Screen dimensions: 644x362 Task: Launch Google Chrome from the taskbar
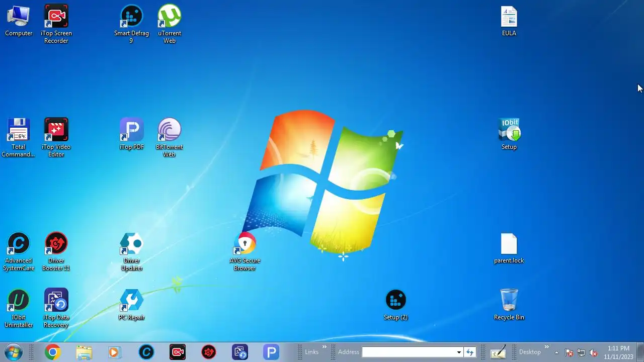coord(52,352)
